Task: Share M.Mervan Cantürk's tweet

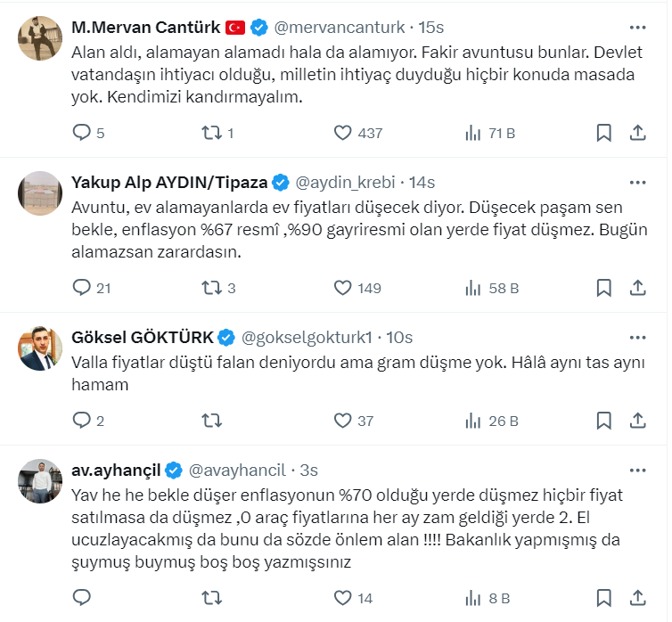Action: coord(637,133)
